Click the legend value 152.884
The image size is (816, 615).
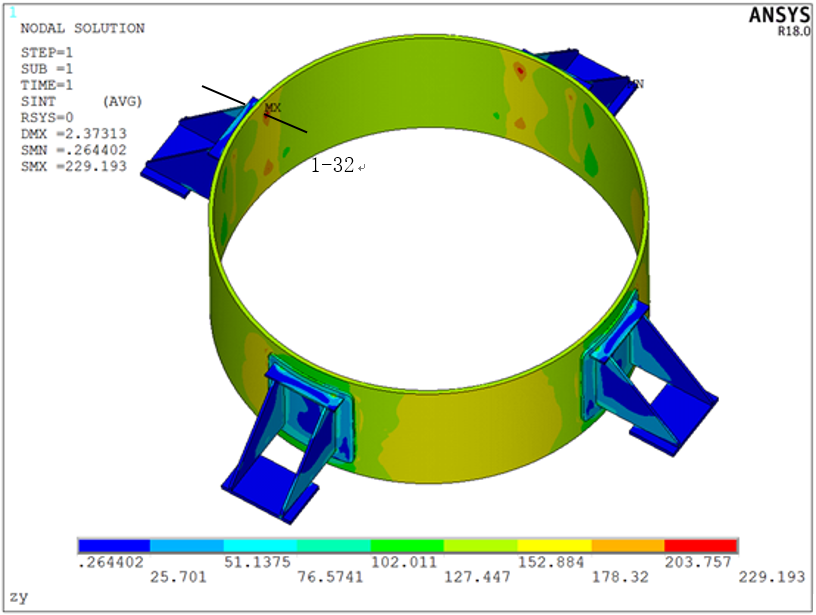tap(551, 562)
